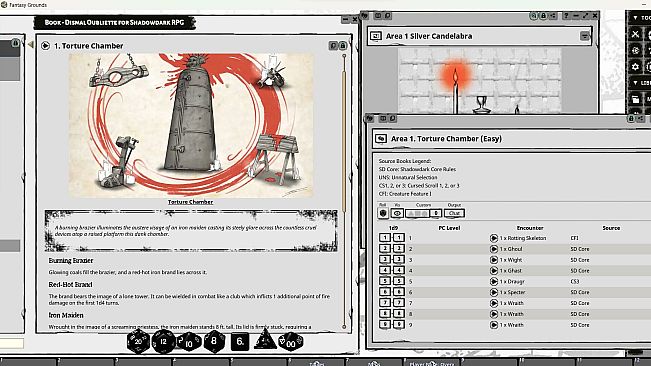This screenshot has height=366, width=651.
Task: Click the Encounter column header
Action: (530, 228)
